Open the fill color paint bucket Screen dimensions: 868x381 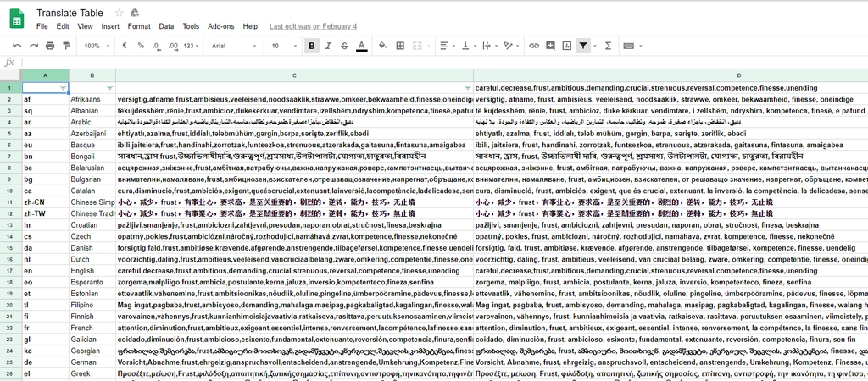pyautogui.click(x=382, y=46)
